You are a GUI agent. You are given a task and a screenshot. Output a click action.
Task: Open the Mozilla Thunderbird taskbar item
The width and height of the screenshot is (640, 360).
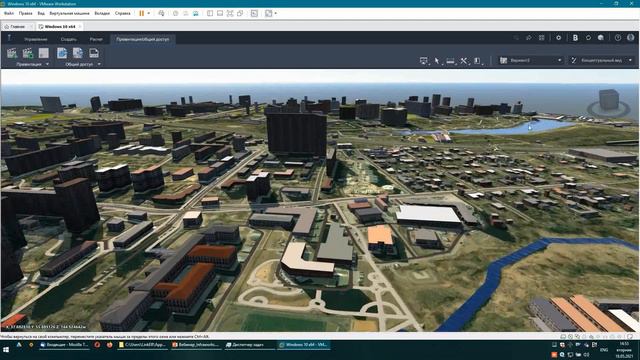64,345
